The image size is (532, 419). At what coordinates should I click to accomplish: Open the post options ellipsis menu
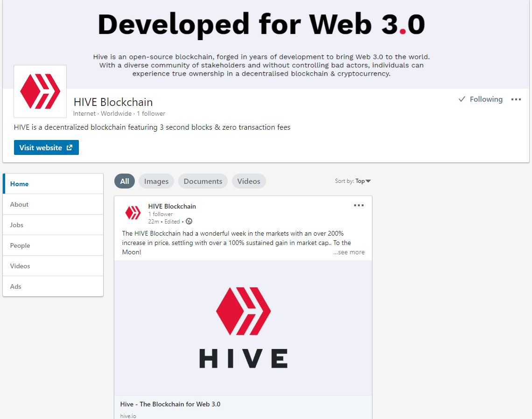[358, 205]
